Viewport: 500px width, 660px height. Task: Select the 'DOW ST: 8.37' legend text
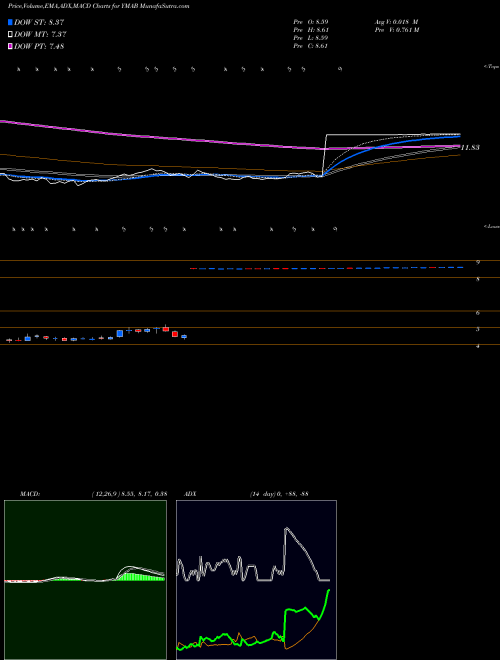point(39,22)
